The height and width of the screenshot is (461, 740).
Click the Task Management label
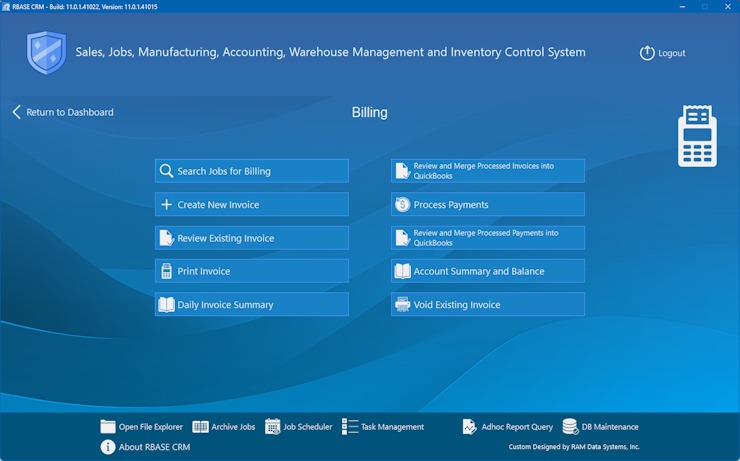point(392,427)
